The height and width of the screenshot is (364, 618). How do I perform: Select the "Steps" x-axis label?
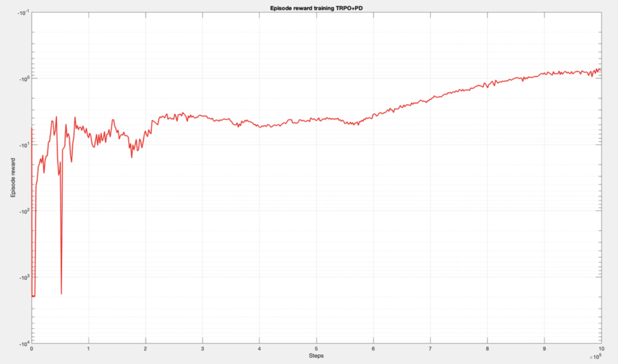316,356
